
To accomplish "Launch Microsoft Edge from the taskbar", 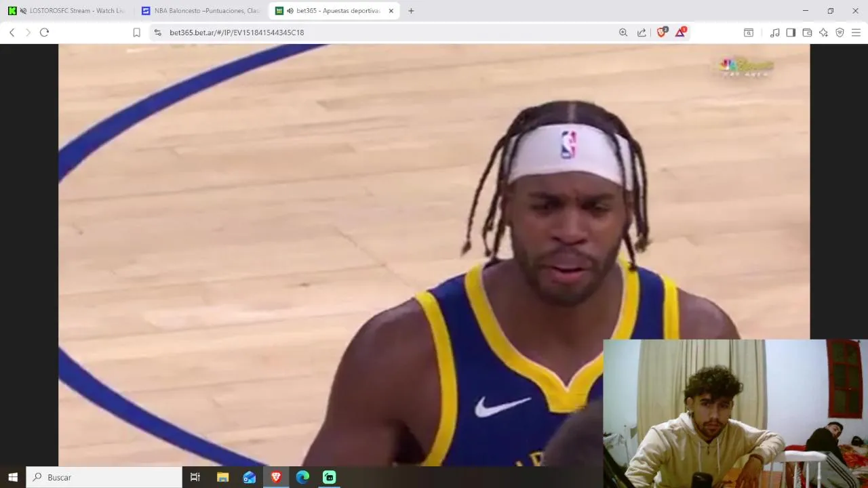I will point(302,477).
